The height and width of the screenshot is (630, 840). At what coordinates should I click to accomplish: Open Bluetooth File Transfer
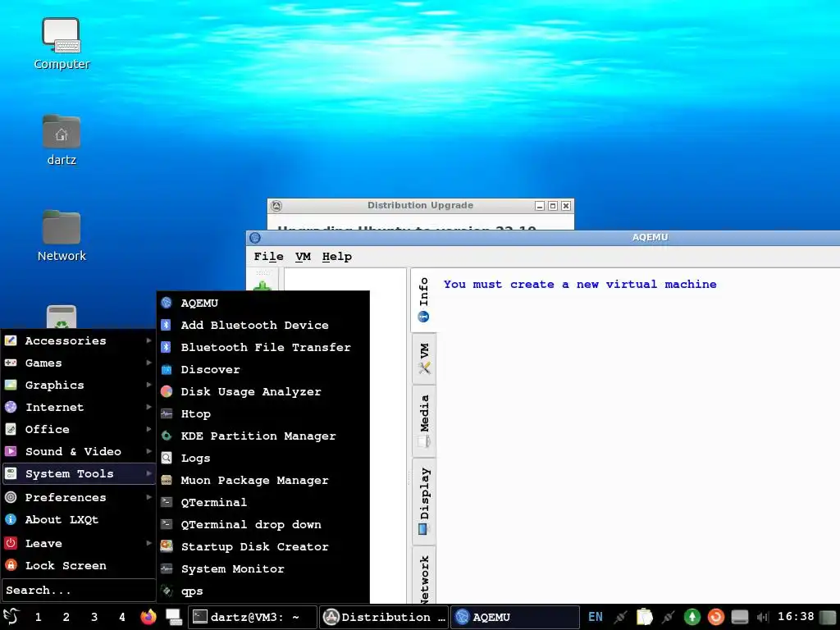point(262,347)
